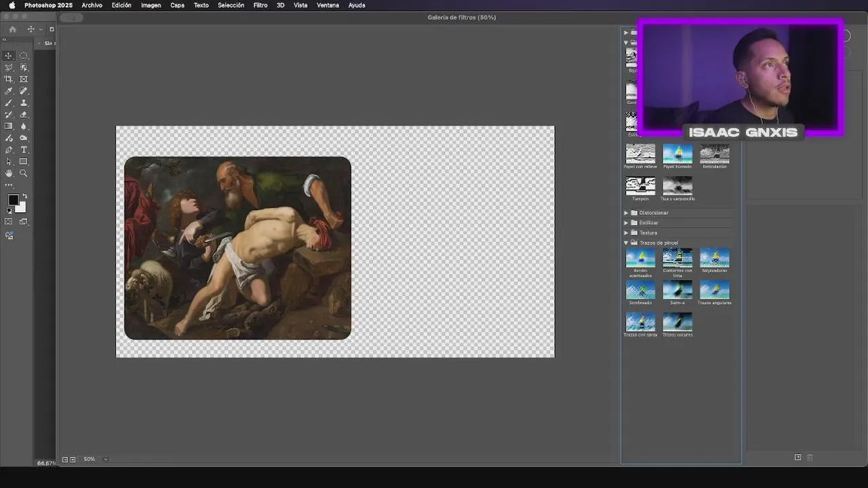Select the History Brush tool
Screen dimensions: 868x488
9,115
